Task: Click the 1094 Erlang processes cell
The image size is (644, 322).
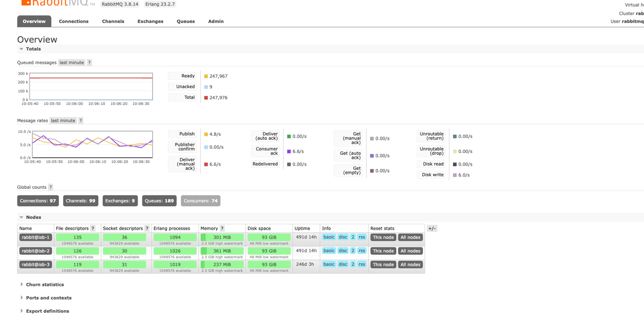Action: coord(175,237)
